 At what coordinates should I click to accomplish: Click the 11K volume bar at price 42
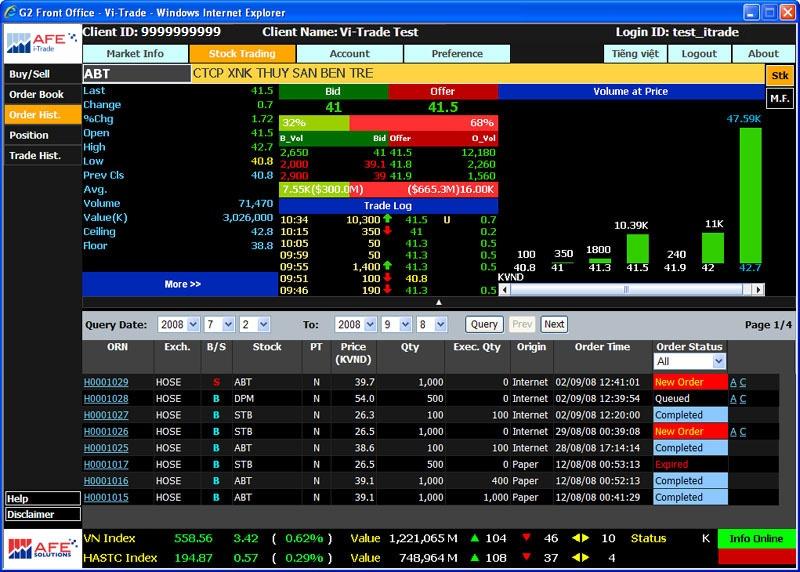[713, 248]
